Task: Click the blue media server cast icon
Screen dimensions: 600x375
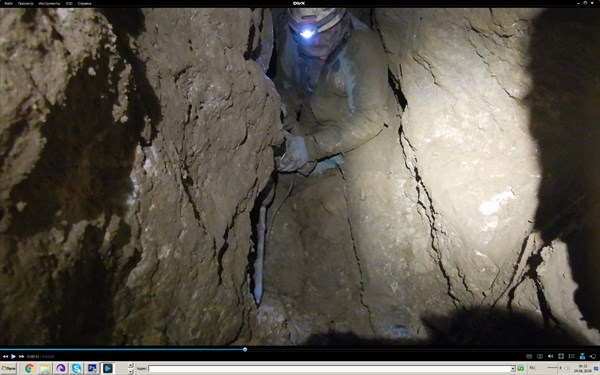Action: click(582, 356)
